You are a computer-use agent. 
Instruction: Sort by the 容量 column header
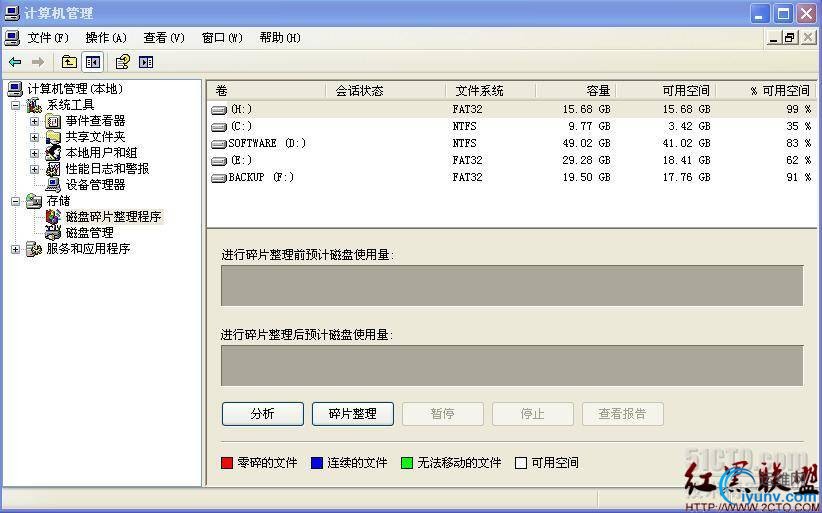coord(576,91)
